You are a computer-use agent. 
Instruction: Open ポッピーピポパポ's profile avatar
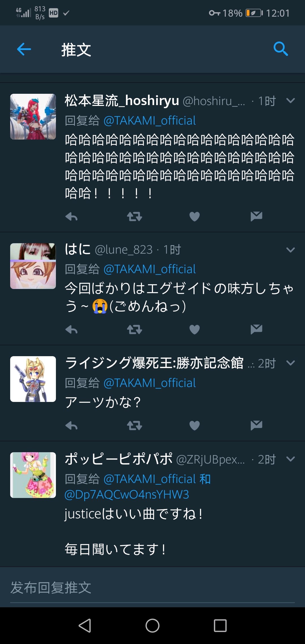point(33,475)
